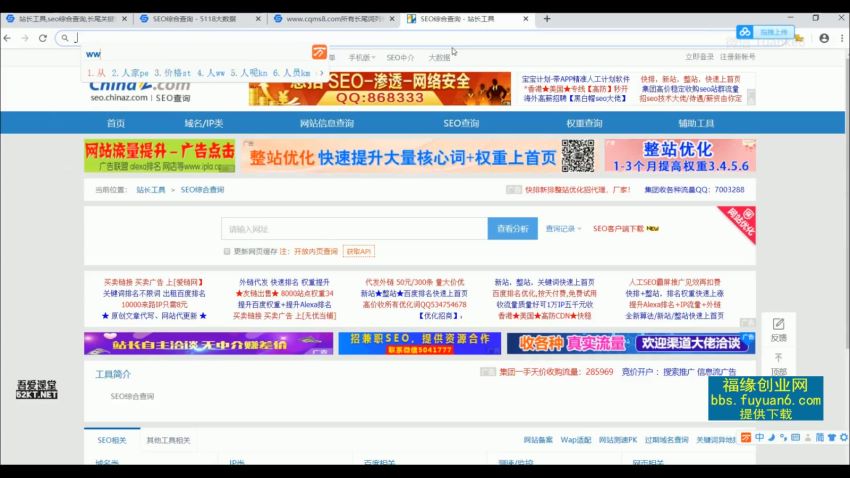Click the 过期域名查询 link
Image resolution: width=850 pixels, height=478 pixels.
(x=666, y=440)
